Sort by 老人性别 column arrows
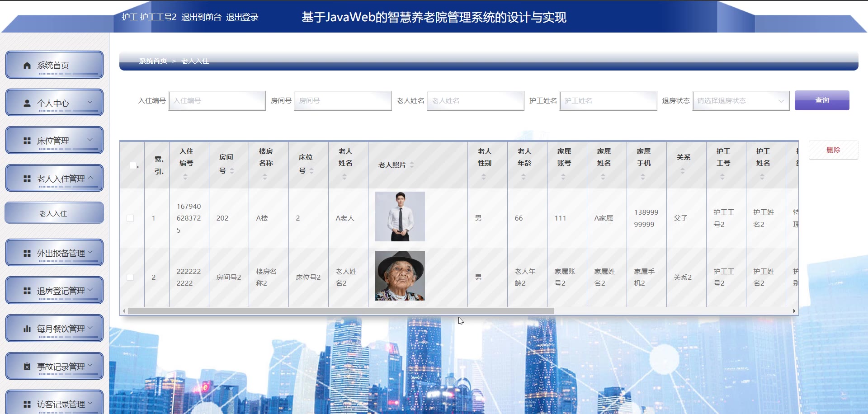 click(x=484, y=177)
